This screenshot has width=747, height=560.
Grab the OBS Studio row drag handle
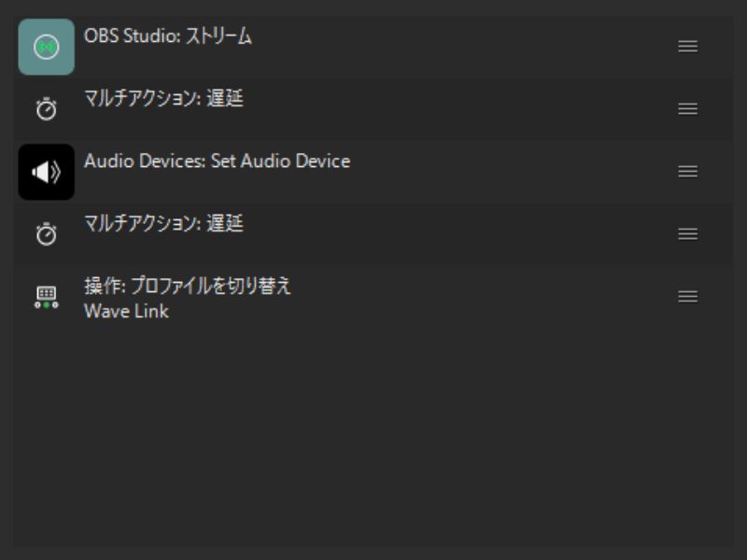pos(687,46)
